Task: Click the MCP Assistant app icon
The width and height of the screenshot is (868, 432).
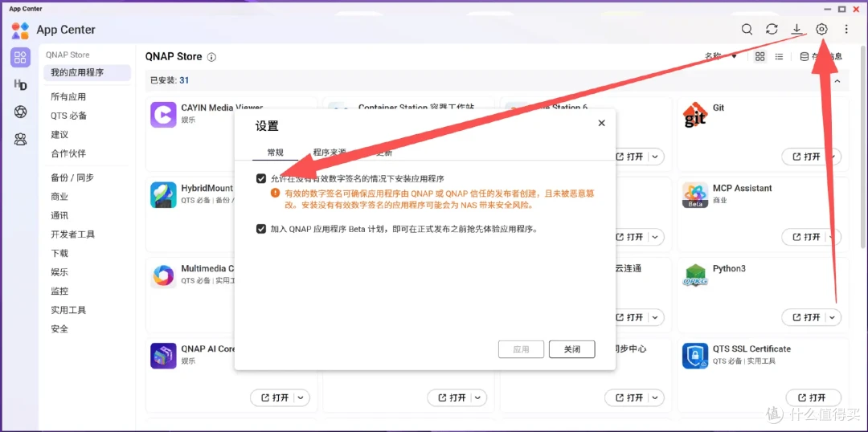Action: pyautogui.click(x=694, y=194)
